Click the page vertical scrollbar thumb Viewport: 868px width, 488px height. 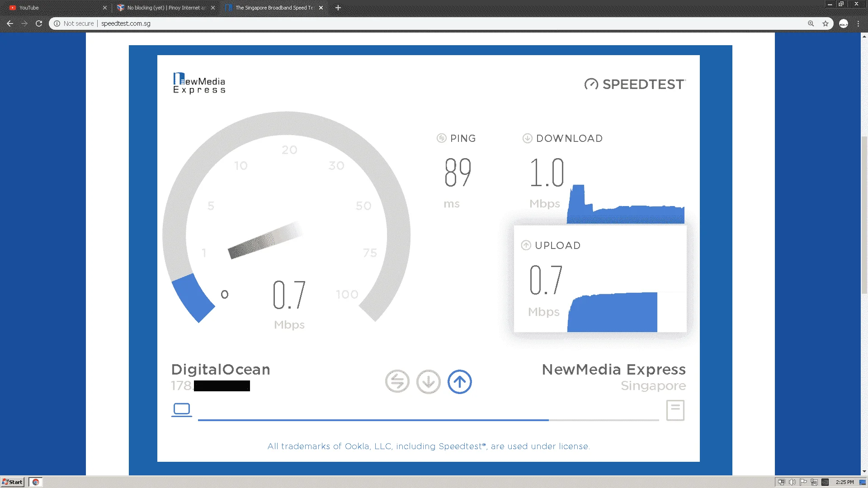tap(864, 215)
